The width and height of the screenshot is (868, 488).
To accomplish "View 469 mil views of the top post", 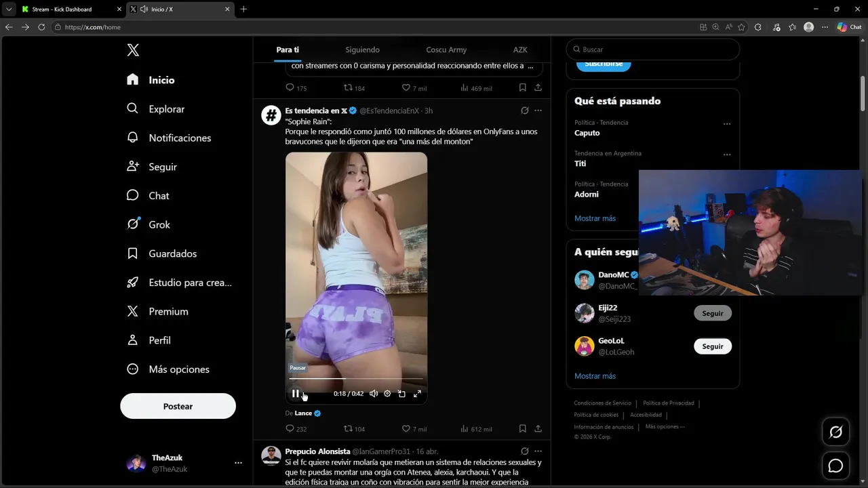I will tap(476, 87).
